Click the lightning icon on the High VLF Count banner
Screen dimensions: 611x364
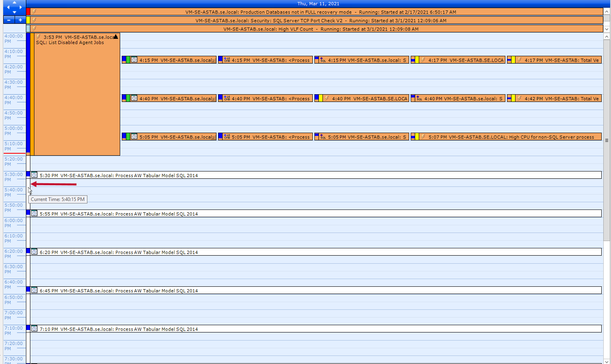coord(34,29)
